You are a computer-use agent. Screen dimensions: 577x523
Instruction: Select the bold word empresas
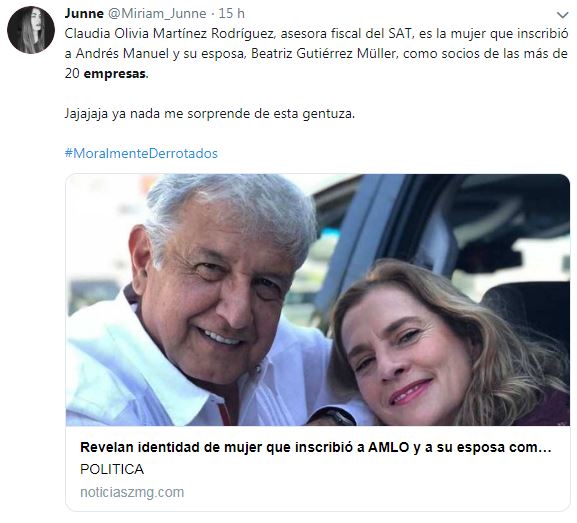click(x=115, y=74)
